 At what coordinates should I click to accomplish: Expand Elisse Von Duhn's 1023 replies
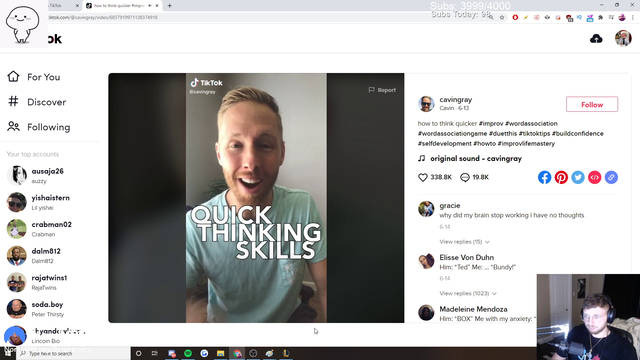pos(468,293)
